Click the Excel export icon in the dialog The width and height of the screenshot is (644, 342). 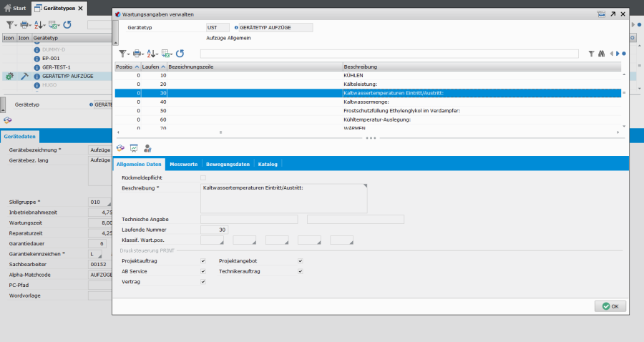pyautogui.click(x=166, y=53)
